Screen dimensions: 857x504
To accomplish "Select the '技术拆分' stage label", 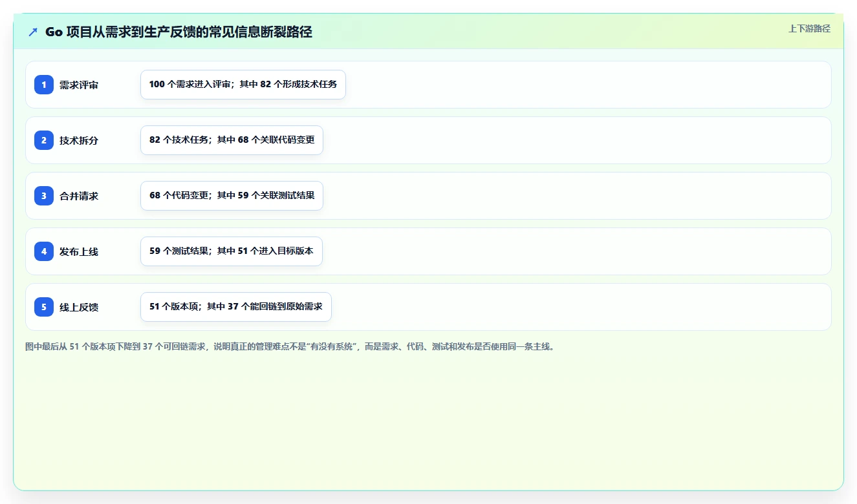I will pyautogui.click(x=79, y=140).
